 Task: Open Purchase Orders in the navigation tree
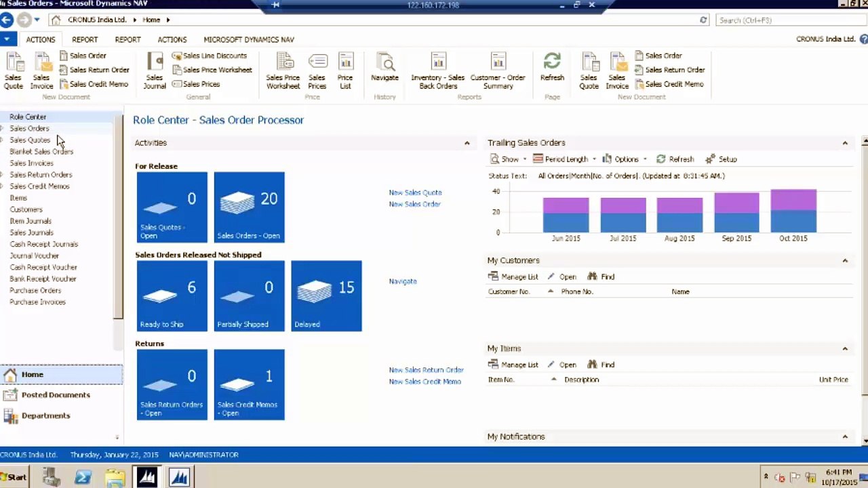(x=35, y=291)
